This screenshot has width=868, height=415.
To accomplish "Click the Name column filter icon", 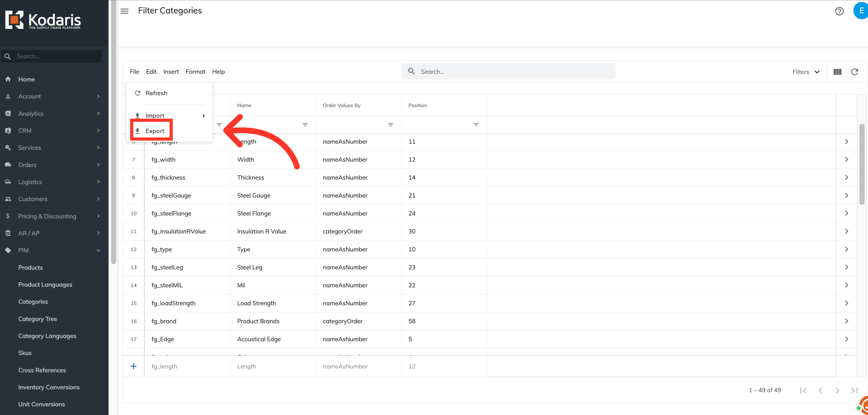I will [305, 125].
